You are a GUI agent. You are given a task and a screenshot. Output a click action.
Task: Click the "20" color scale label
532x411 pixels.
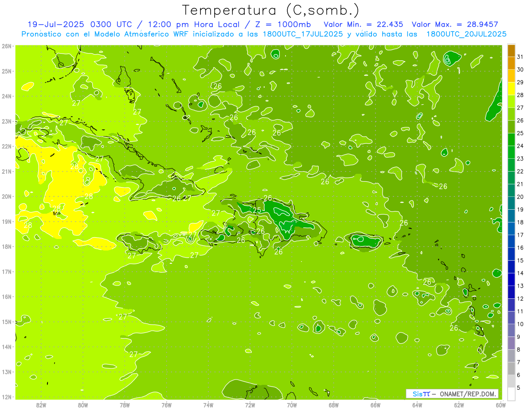(x=520, y=197)
